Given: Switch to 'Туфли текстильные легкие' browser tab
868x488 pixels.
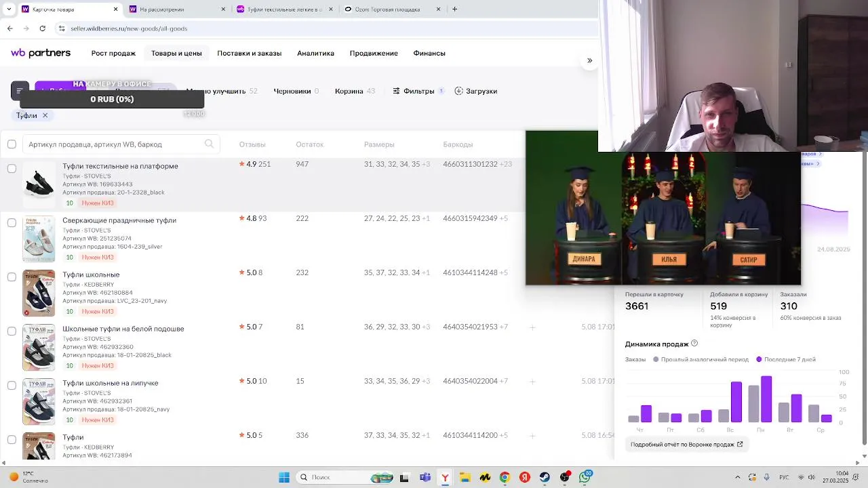Looking at the screenshot, I should coord(285,9).
